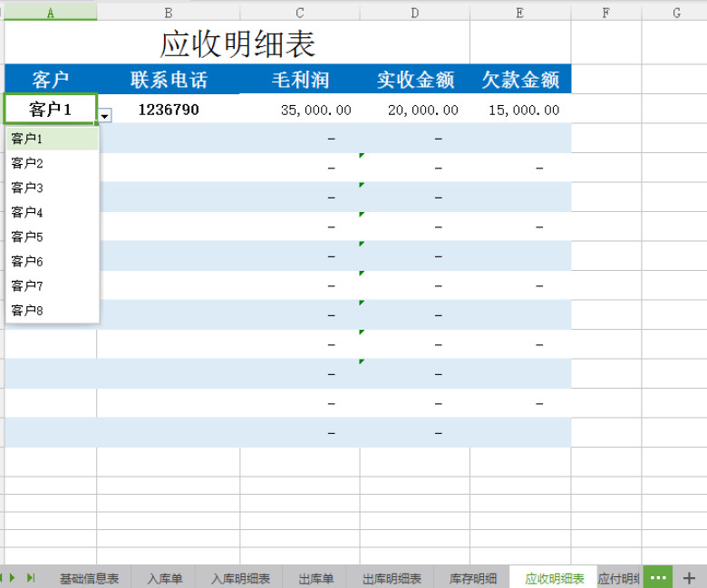Add a new sheet with the plus icon
707x588 pixels.
coord(689,578)
